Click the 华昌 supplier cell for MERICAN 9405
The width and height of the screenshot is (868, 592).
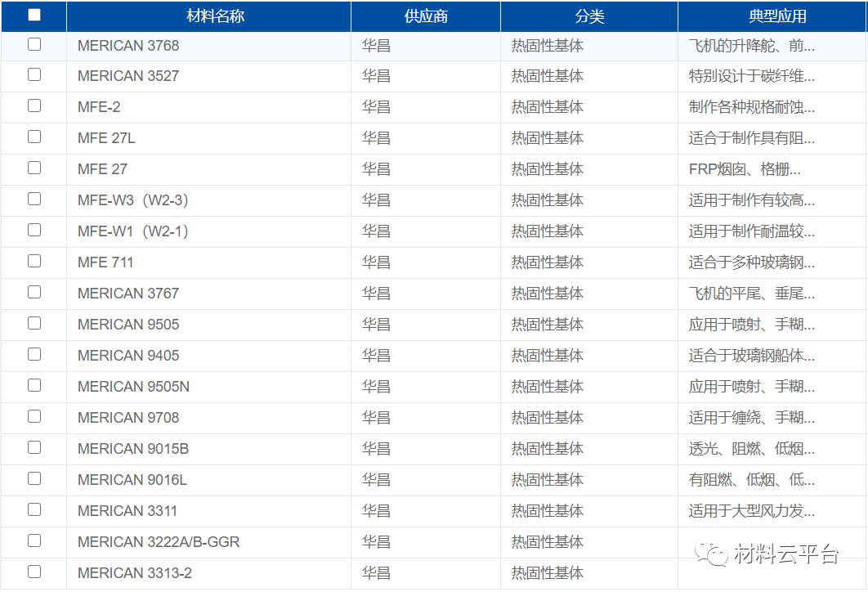click(x=376, y=356)
